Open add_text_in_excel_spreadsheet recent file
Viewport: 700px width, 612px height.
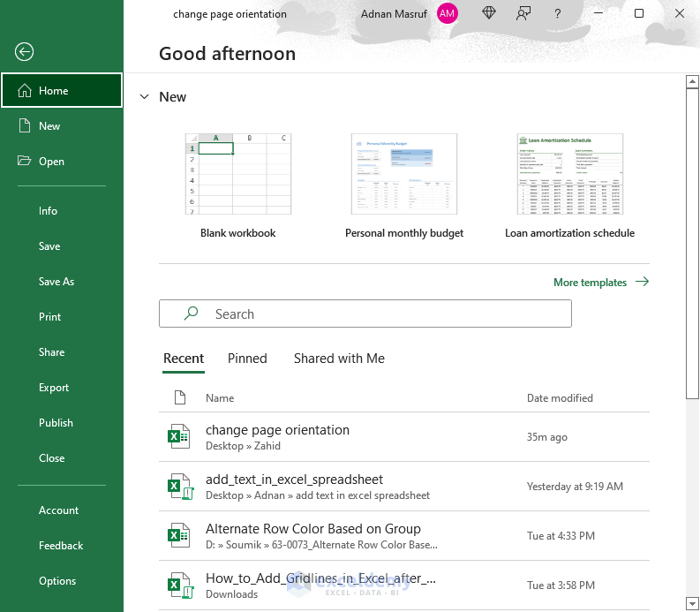click(404, 487)
